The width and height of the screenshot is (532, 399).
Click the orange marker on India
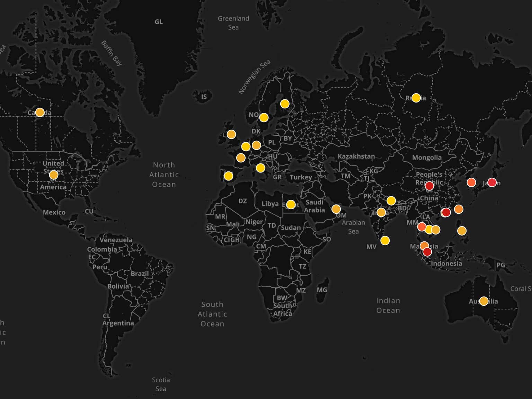tap(381, 212)
